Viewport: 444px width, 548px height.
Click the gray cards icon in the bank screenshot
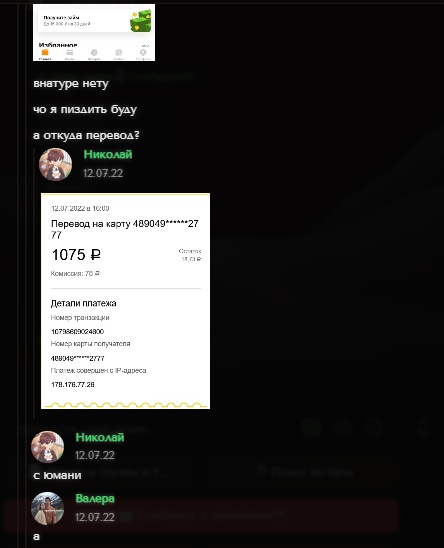point(70,53)
